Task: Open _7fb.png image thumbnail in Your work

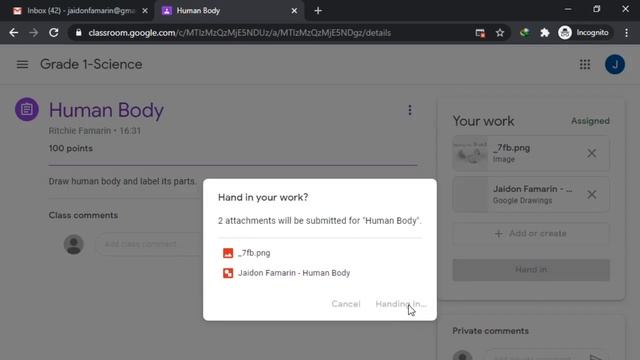Action: point(470,153)
